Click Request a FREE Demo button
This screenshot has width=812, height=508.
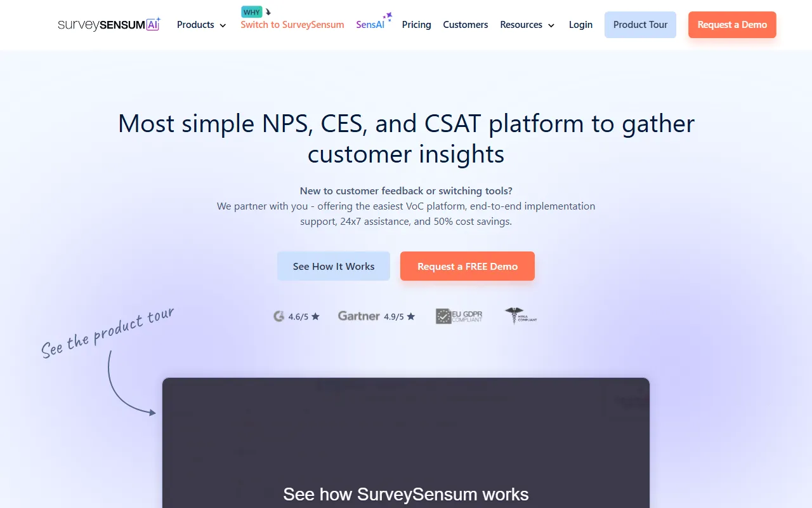pyautogui.click(x=468, y=266)
